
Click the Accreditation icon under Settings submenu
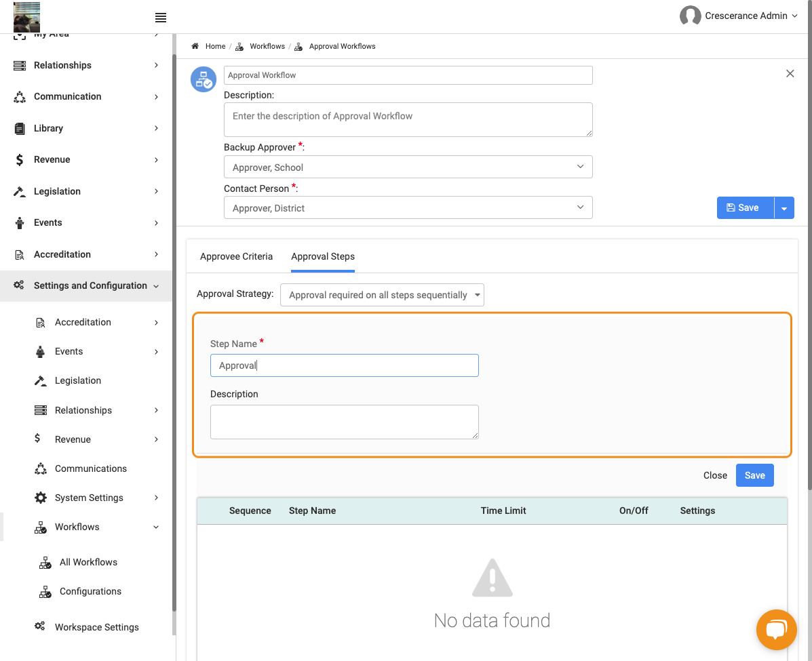[41, 323]
